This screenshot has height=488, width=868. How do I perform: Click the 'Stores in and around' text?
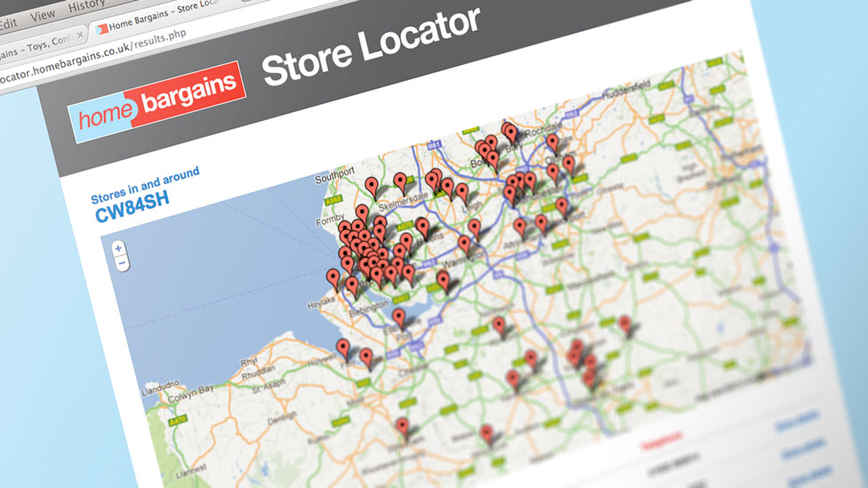(x=145, y=186)
